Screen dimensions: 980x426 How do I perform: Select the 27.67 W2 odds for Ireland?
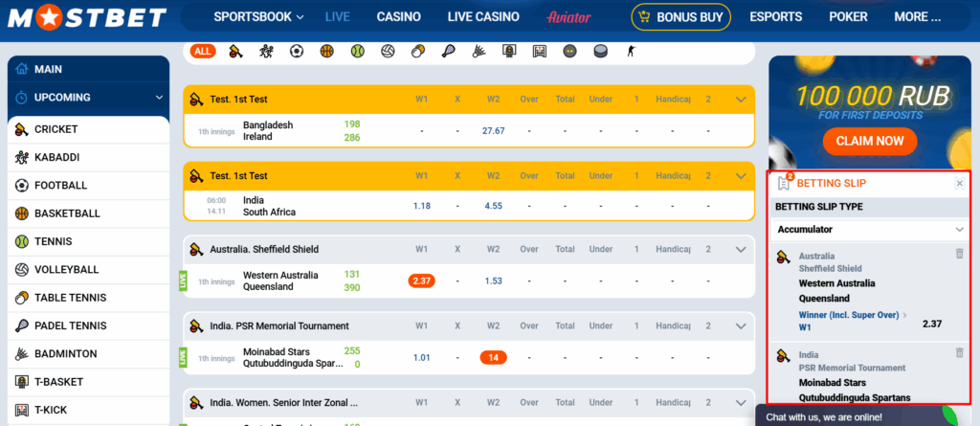tap(493, 131)
